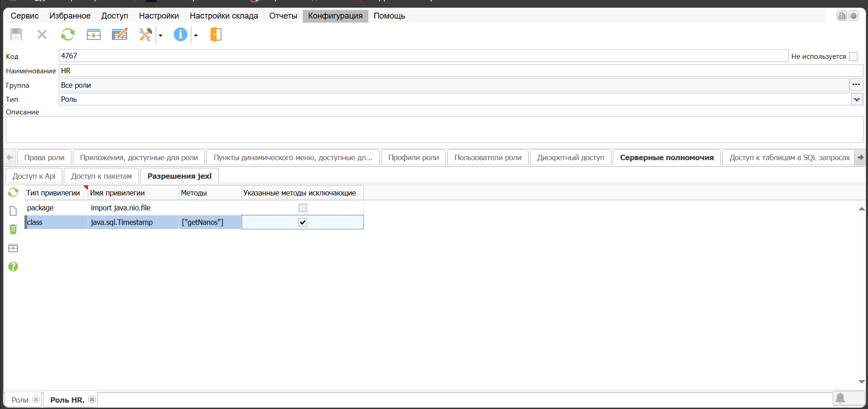Screen dimensions: 868x409
Task: Expand the 'Тип' dropdown list
Action: [857, 100]
